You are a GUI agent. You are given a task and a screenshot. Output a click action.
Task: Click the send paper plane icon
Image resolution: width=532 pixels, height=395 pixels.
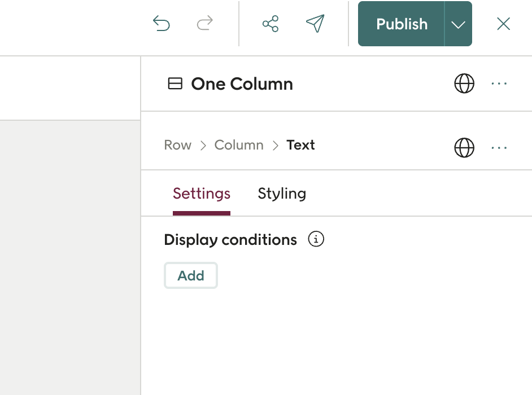[x=315, y=23]
